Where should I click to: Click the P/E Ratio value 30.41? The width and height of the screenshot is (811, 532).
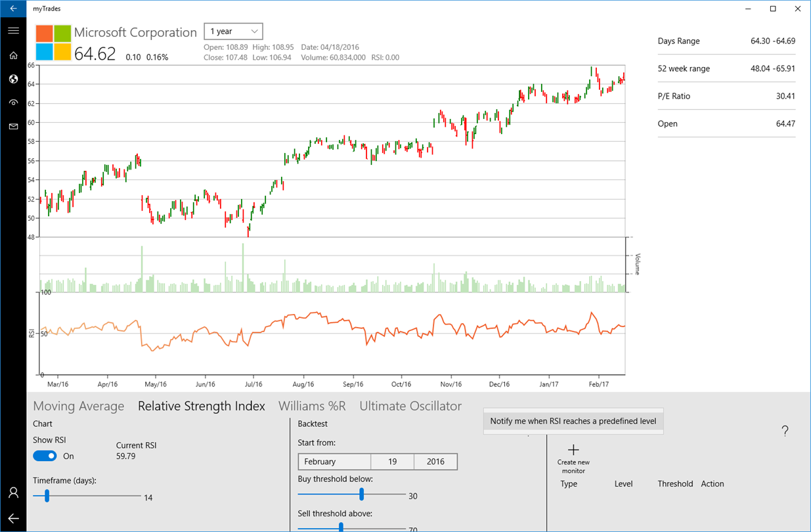pyautogui.click(x=785, y=96)
